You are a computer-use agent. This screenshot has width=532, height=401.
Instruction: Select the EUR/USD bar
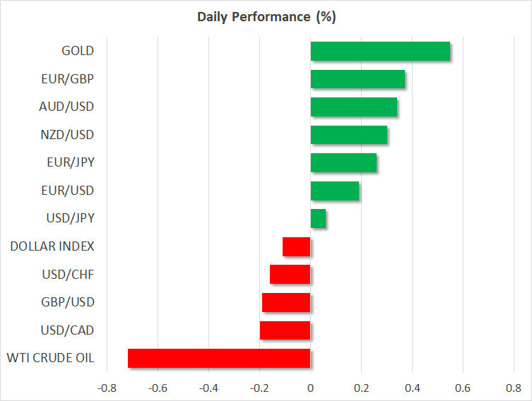point(334,191)
